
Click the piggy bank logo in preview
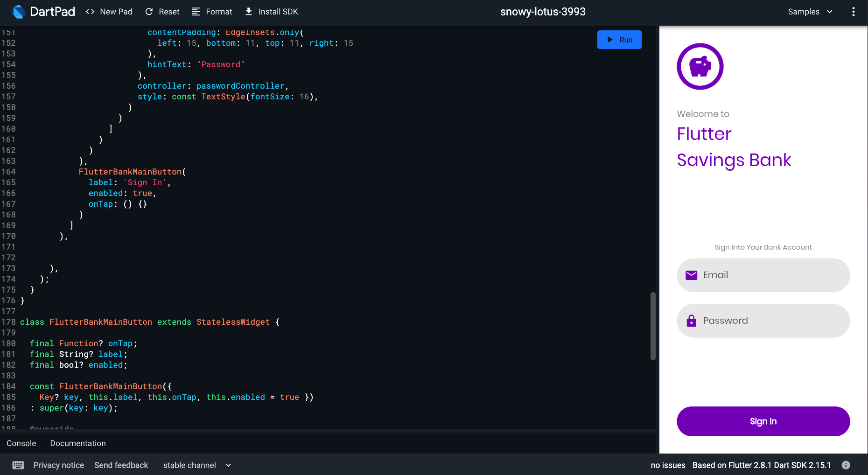700,67
